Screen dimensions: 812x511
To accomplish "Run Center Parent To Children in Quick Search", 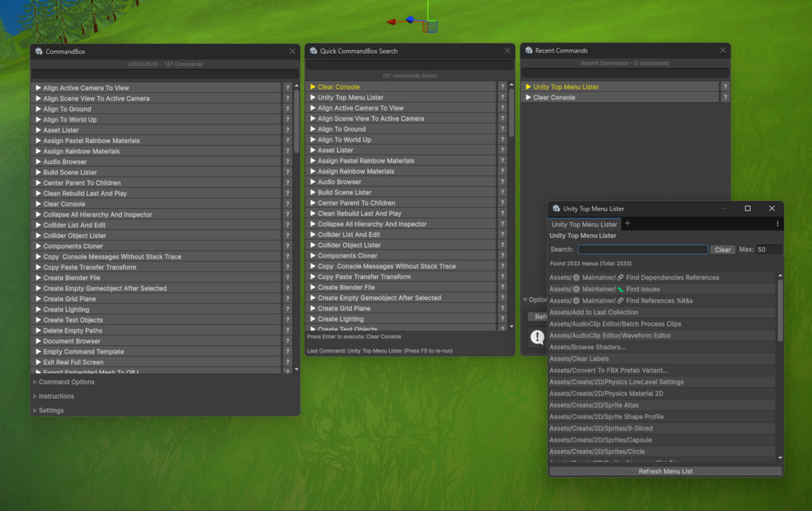I will click(401, 203).
